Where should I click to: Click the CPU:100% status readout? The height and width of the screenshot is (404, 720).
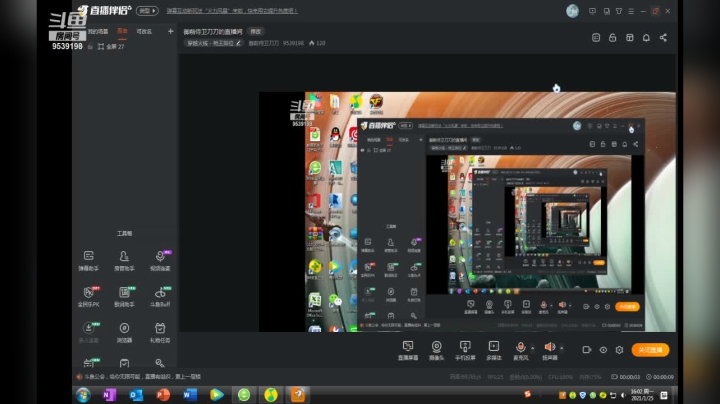click(x=561, y=377)
